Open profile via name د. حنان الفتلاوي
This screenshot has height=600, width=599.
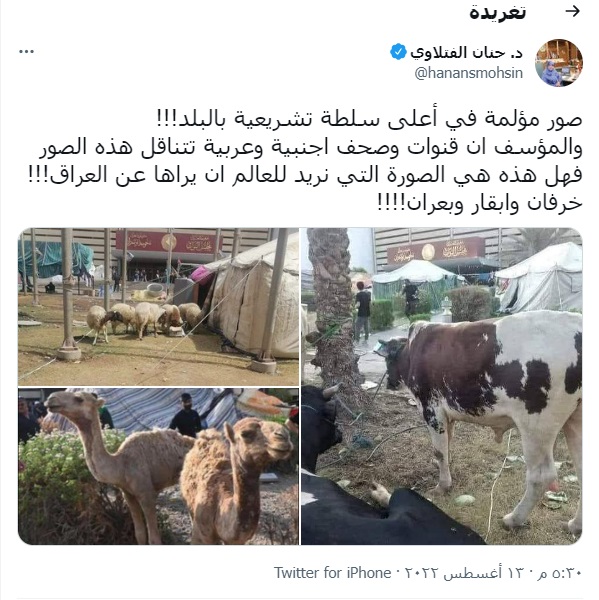tap(466, 52)
